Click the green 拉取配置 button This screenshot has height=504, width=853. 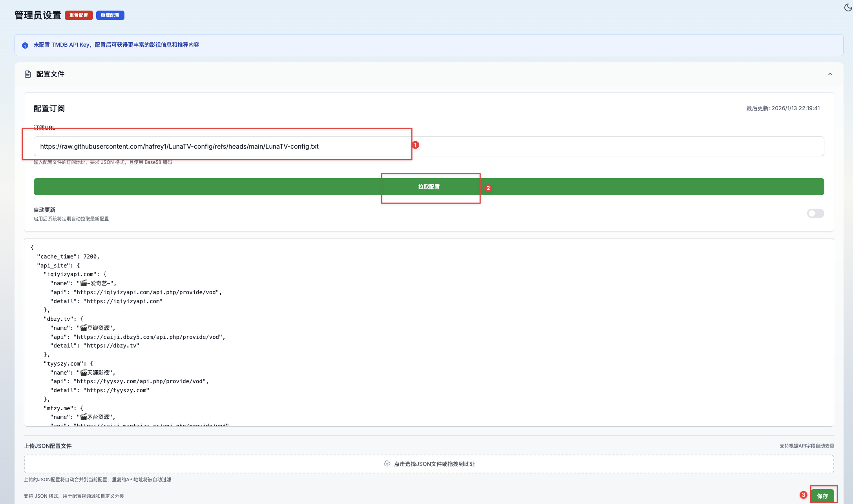point(429,187)
